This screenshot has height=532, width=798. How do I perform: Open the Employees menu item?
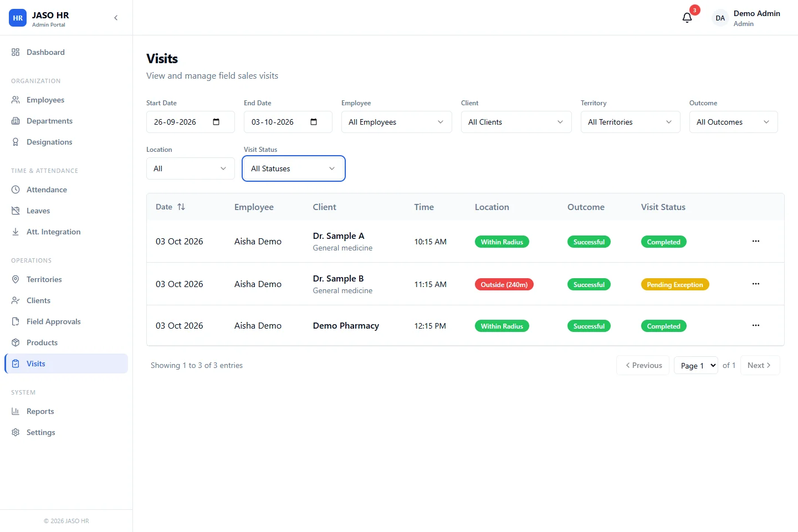point(66,100)
